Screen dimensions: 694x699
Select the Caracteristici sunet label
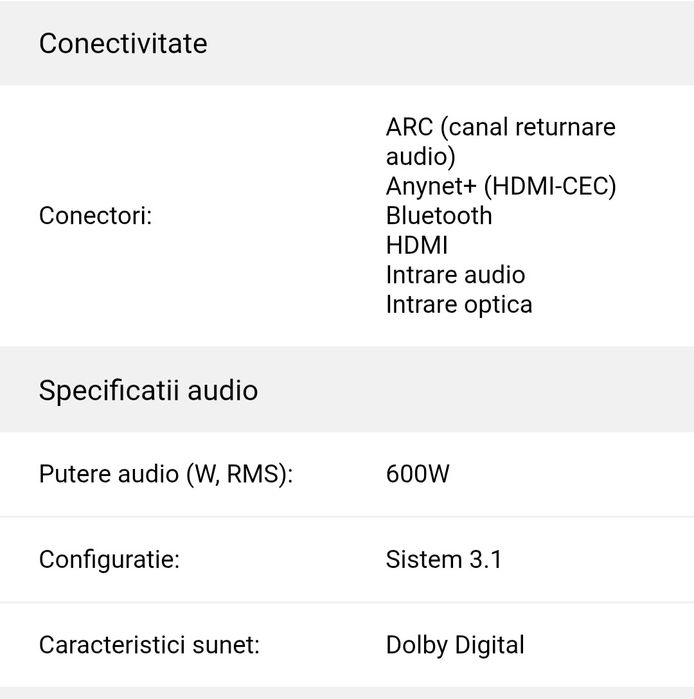149,645
